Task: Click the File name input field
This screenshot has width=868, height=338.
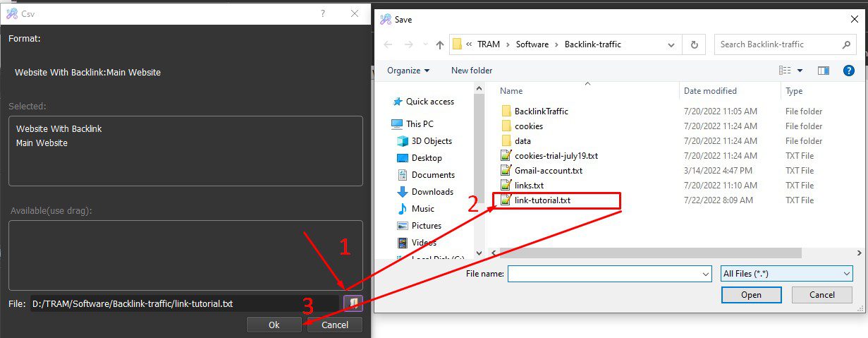Action: [x=609, y=274]
